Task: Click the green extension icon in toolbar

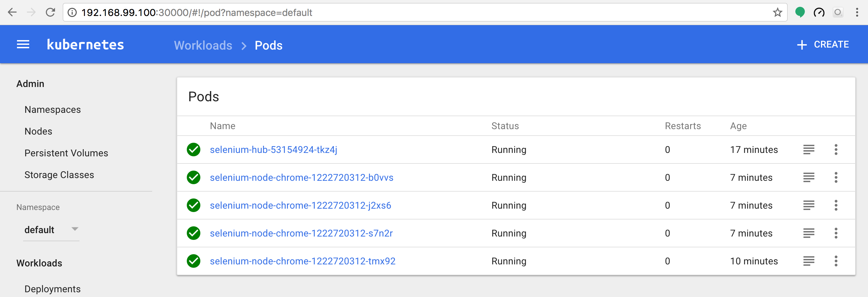Action: [x=800, y=13]
